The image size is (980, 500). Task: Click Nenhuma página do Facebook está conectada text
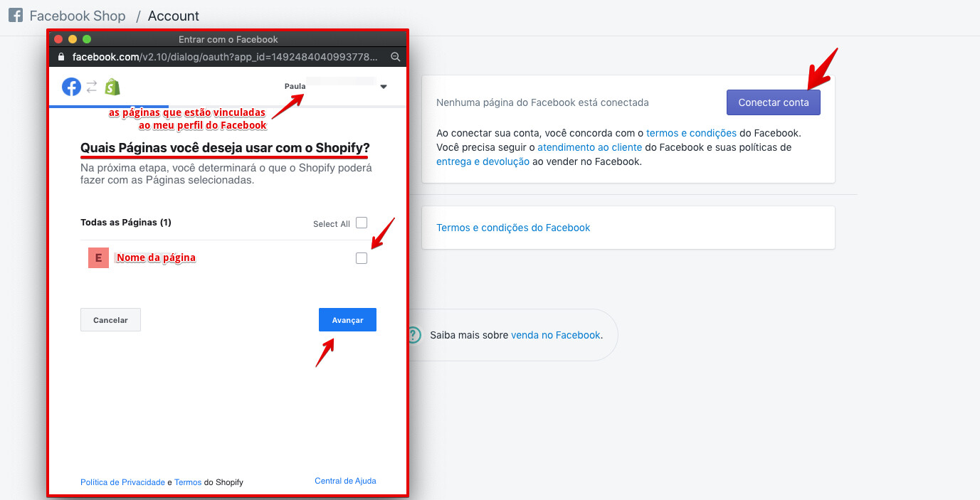542,102
